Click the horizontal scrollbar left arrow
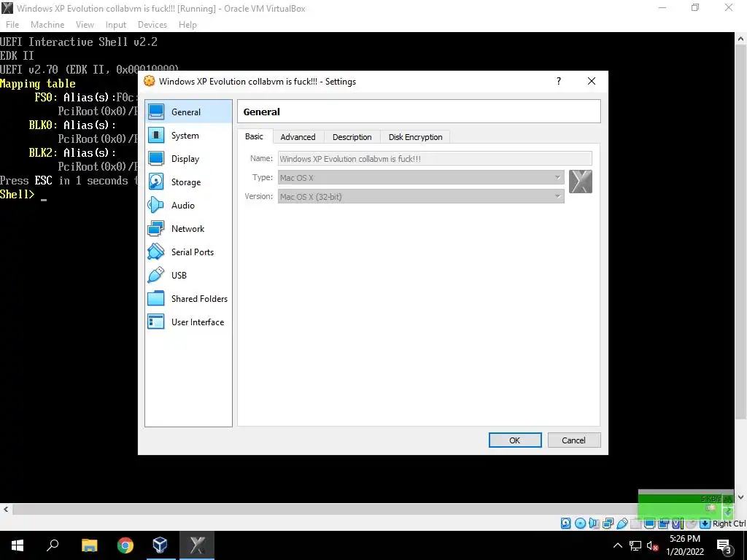The width and height of the screenshot is (747, 560). coord(6,509)
